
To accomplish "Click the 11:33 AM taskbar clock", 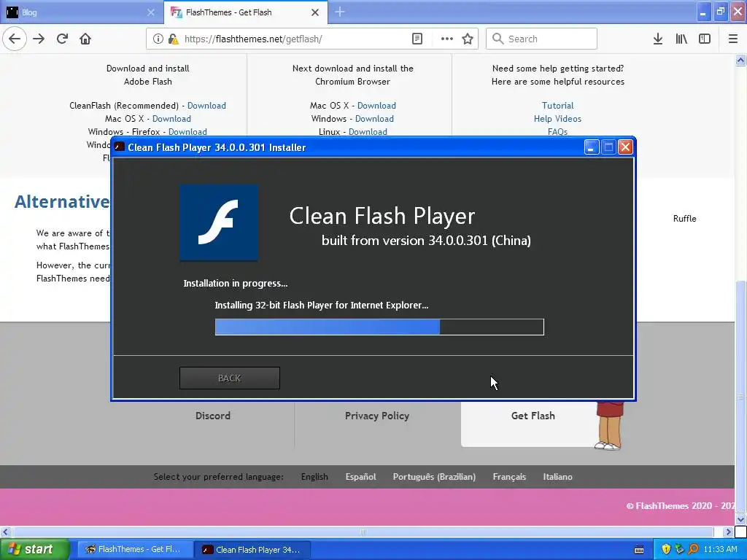I will tap(720, 549).
